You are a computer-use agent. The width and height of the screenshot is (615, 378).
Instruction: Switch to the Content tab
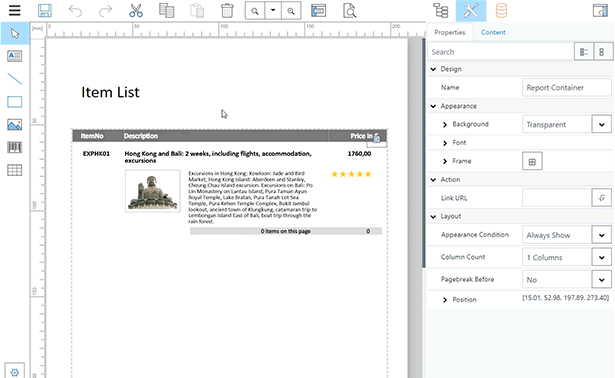493,32
